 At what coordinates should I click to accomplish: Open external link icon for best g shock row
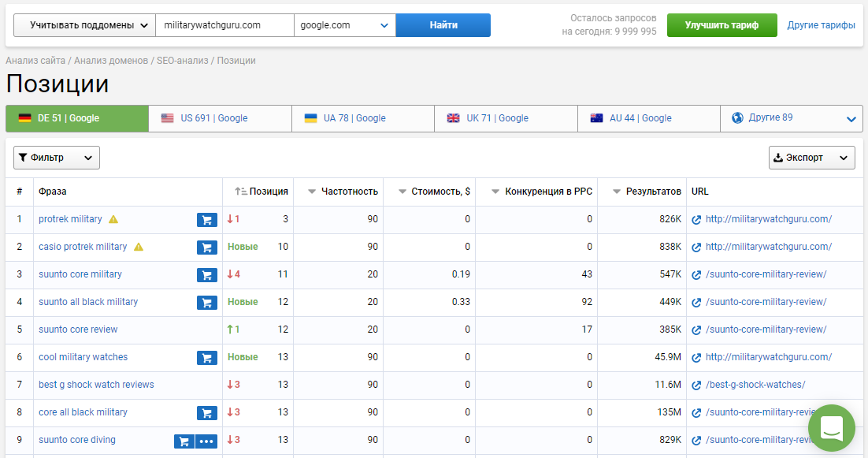(x=696, y=385)
